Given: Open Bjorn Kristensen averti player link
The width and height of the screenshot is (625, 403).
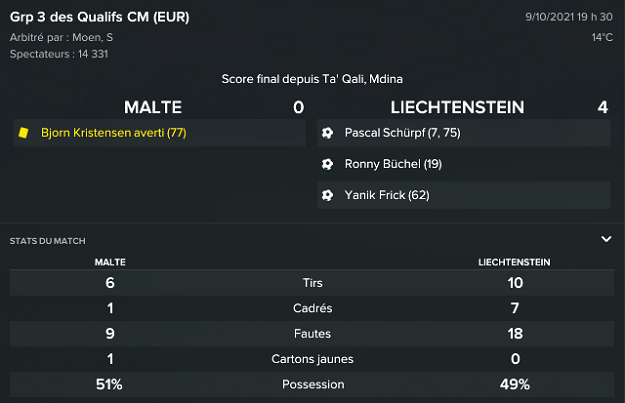Looking at the screenshot, I should (x=113, y=132).
